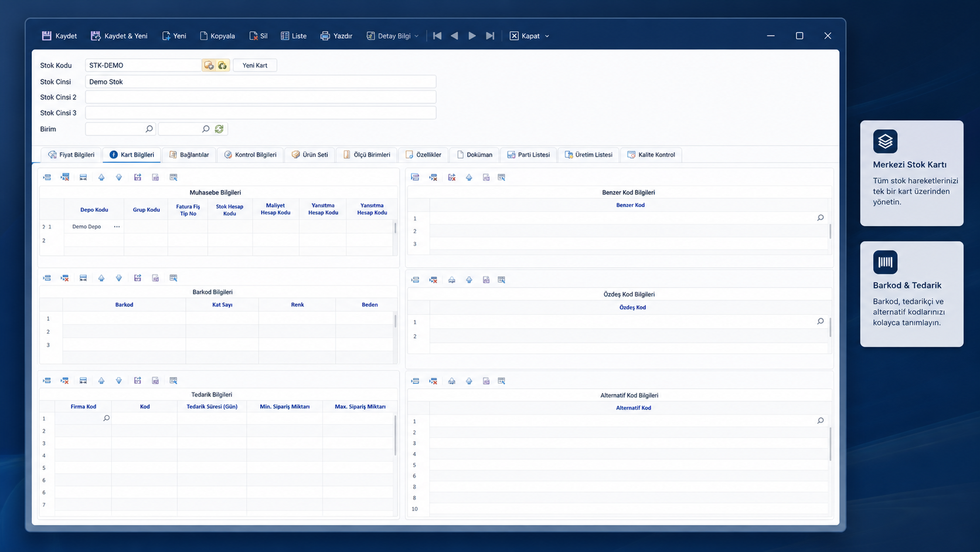Viewport: 980px width, 552px height.
Task: Open the Bağlantılar tab
Action: (x=189, y=155)
